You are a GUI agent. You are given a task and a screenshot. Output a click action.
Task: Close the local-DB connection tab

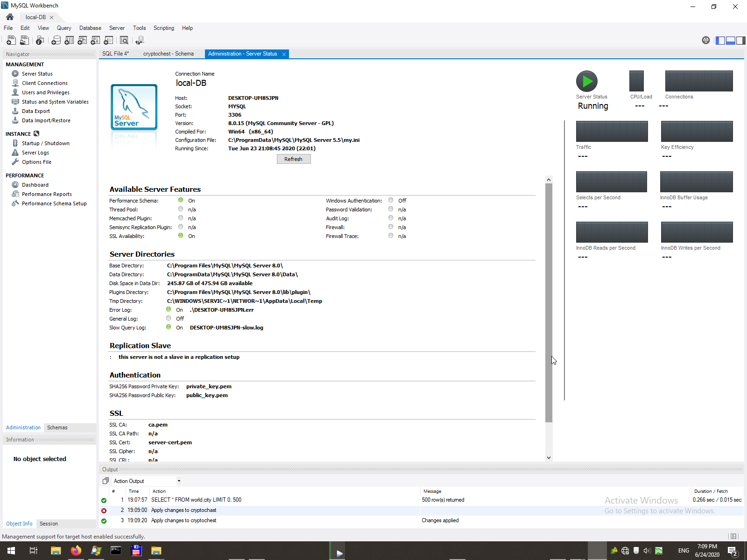click(51, 17)
